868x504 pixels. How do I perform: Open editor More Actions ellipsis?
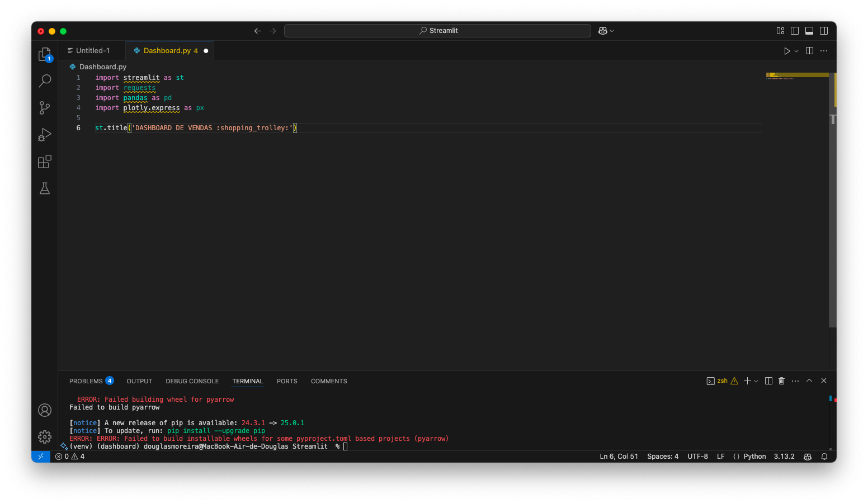[824, 51]
